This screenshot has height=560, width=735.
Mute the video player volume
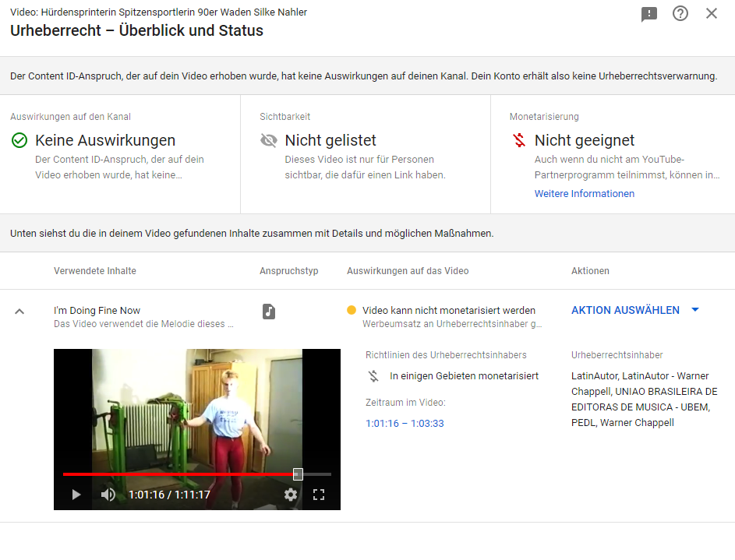click(108, 495)
